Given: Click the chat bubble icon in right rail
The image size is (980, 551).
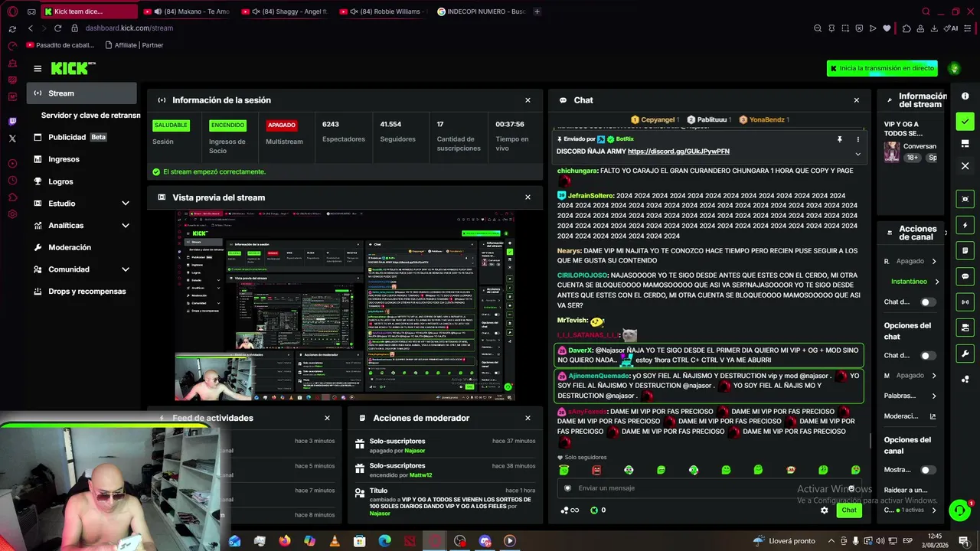Looking at the screenshot, I should click(x=965, y=276).
